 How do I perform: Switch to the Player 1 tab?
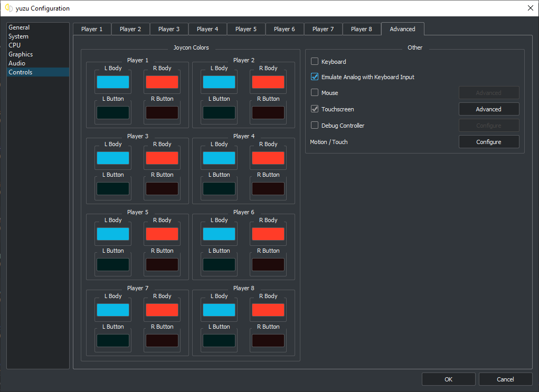click(92, 29)
